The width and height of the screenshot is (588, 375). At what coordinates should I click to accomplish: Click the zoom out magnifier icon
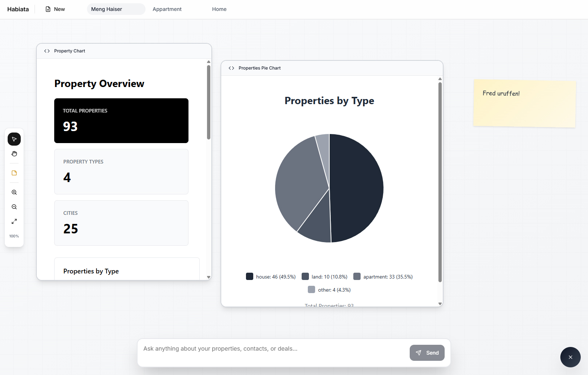coord(14,206)
